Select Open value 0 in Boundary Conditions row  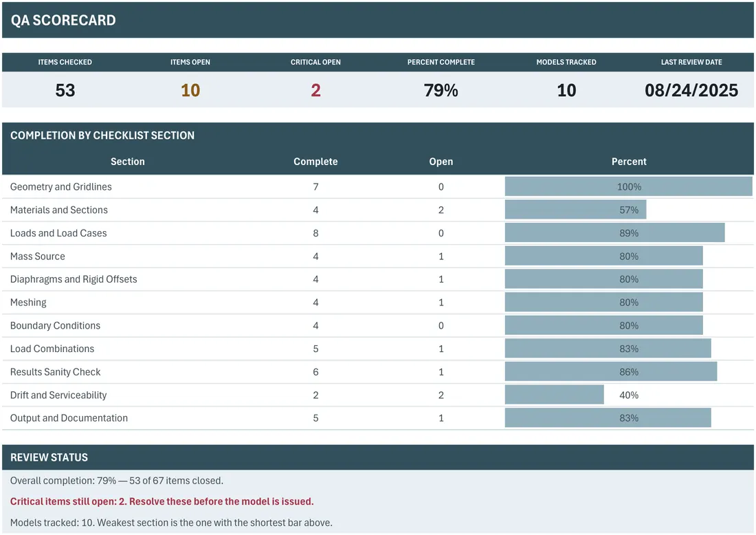click(441, 326)
